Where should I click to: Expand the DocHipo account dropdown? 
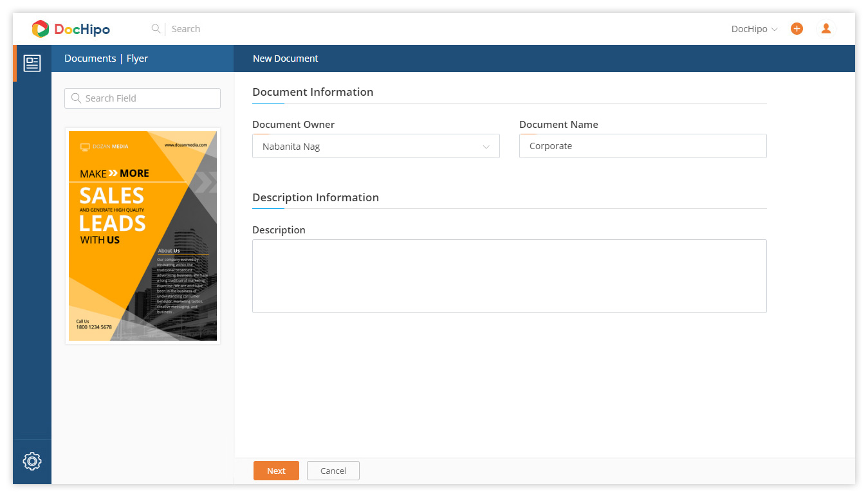click(x=754, y=29)
